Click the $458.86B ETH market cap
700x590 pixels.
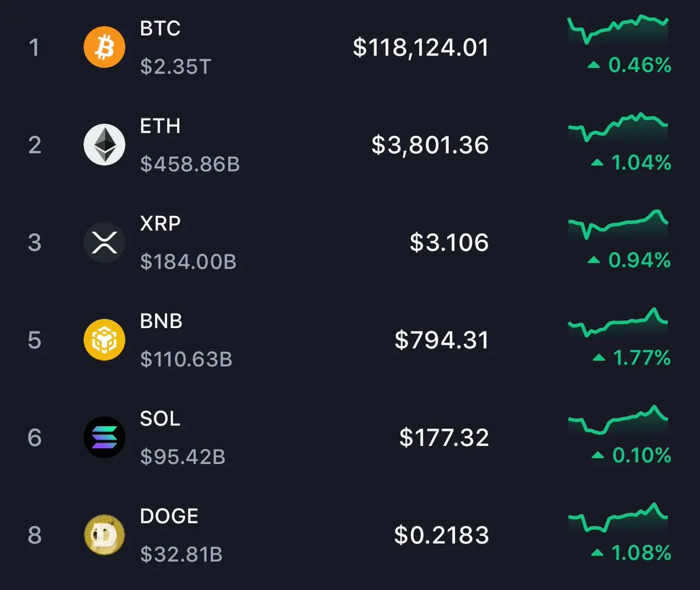(x=190, y=165)
